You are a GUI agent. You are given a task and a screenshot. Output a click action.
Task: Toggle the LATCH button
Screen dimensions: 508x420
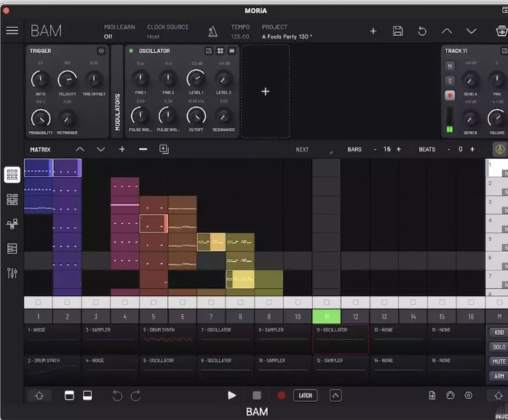click(x=305, y=395)
